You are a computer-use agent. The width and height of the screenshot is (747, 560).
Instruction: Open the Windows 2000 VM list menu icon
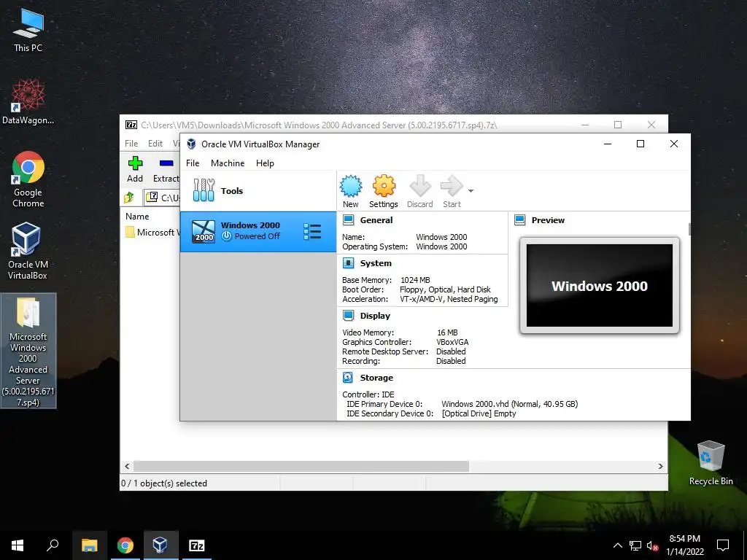click(312, 231)
